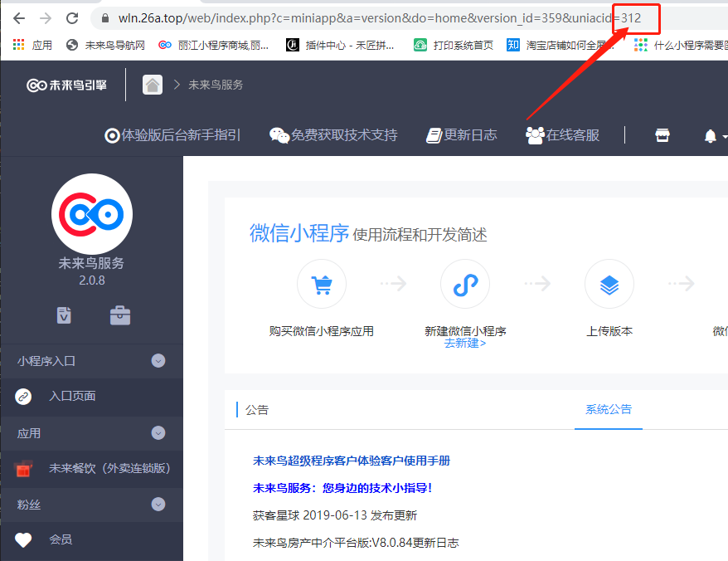728x561 pixels.
Task: Go back using browser back arrow
Action: (19, 18)
